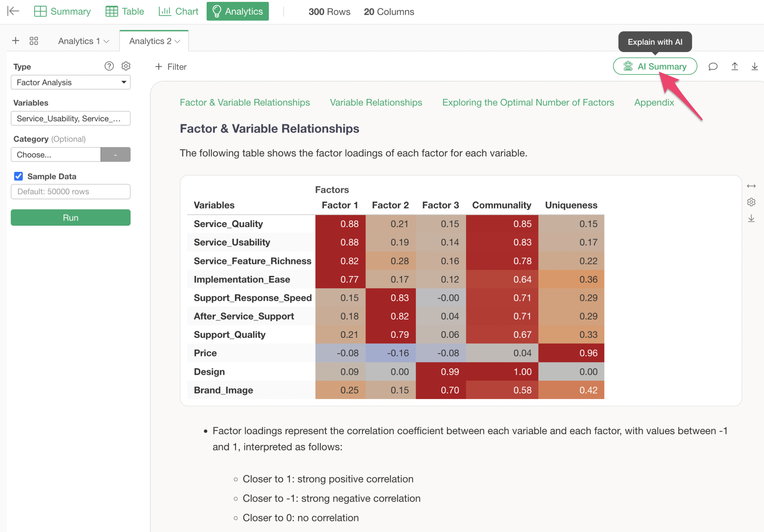Screen dimensions: 764x532
Task: Open the factor table settings gear icon
Action: (x=751, y=202)
